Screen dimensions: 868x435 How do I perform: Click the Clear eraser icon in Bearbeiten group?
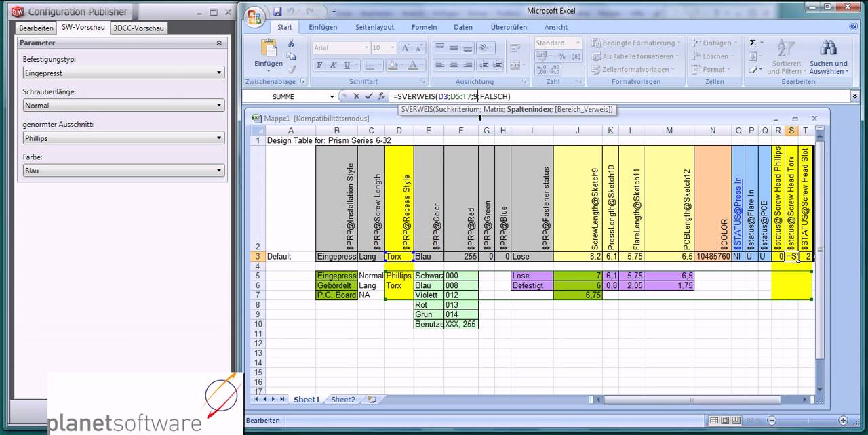[x=753, y=69]
